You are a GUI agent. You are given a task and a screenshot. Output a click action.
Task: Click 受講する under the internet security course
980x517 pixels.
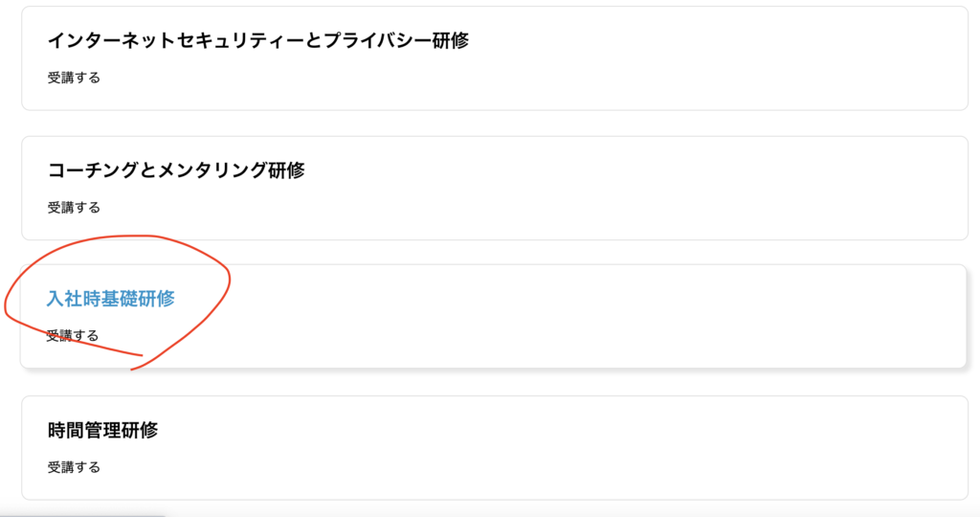[x=74, y=78]
